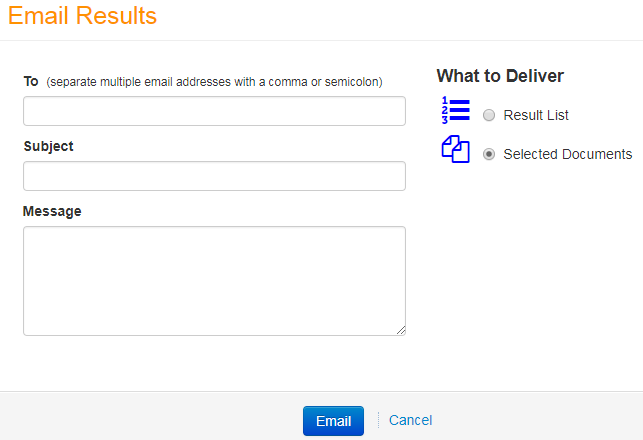643x440 pixels.
Task: Select the Result List radio button
Action: pyautogui.click(x=488, y=115)
